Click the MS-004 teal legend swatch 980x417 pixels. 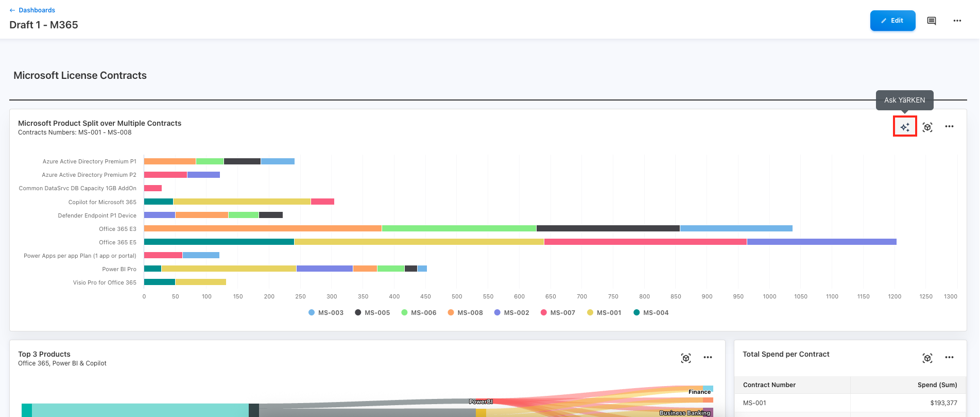[637, 313]
